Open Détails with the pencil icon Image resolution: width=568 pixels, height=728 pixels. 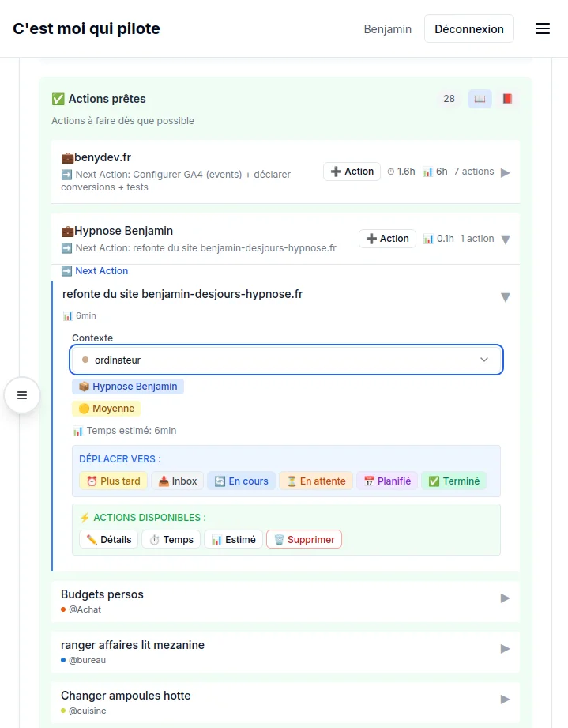[x=109, y=539]
